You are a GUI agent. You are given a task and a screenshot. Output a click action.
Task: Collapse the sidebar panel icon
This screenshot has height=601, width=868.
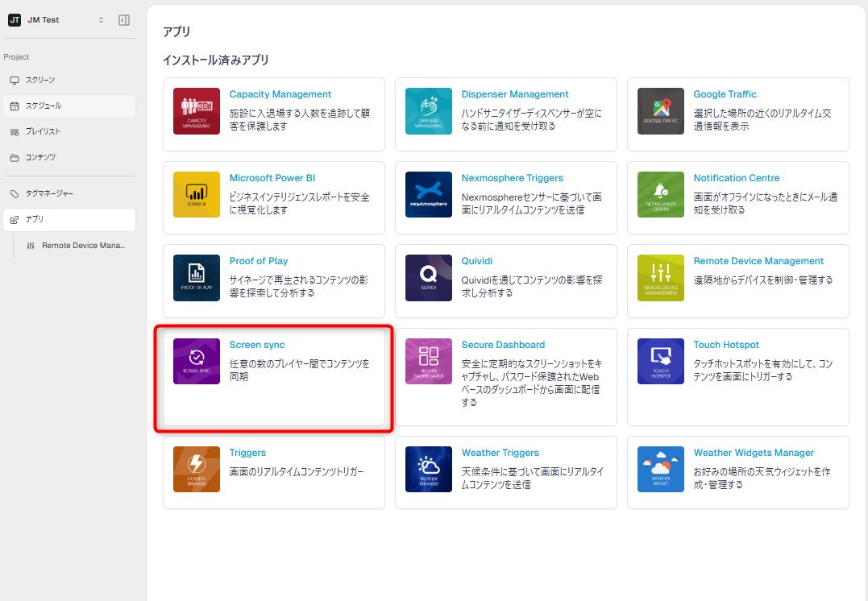click(124, 20)
